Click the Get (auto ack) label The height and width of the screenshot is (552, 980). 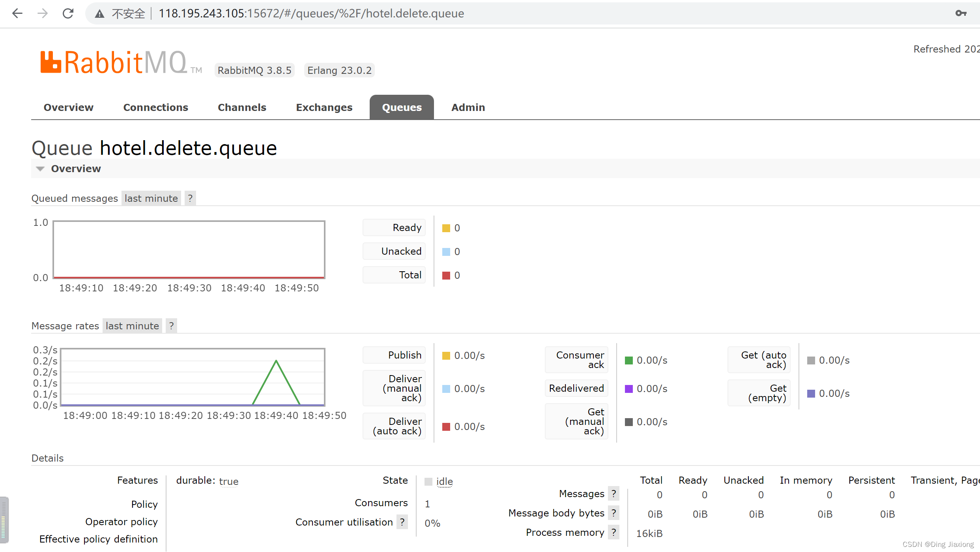point(759,360)
